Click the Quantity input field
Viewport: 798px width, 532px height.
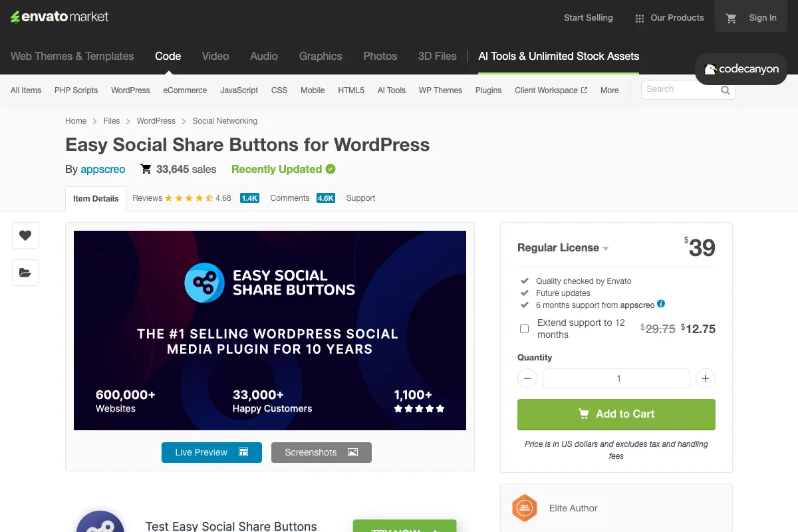point(616,378)
